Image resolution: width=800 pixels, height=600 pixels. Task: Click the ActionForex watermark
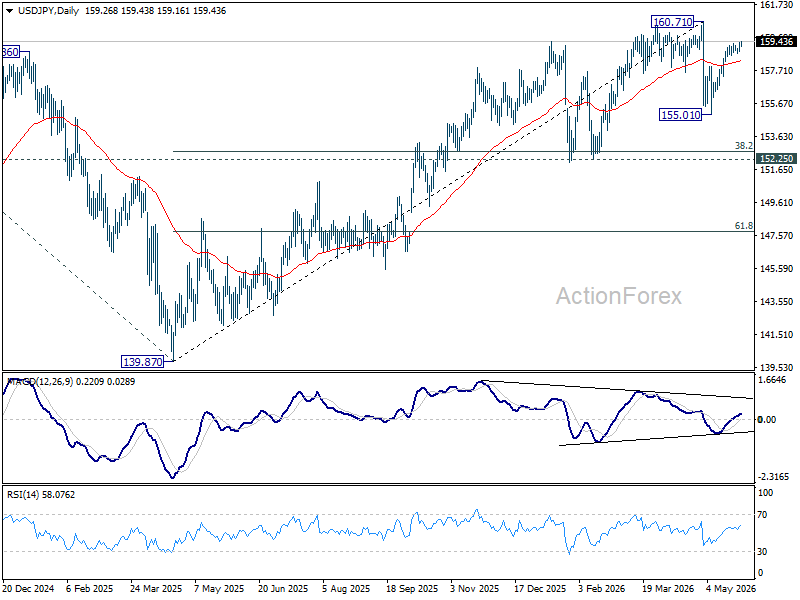coord(618,296)
